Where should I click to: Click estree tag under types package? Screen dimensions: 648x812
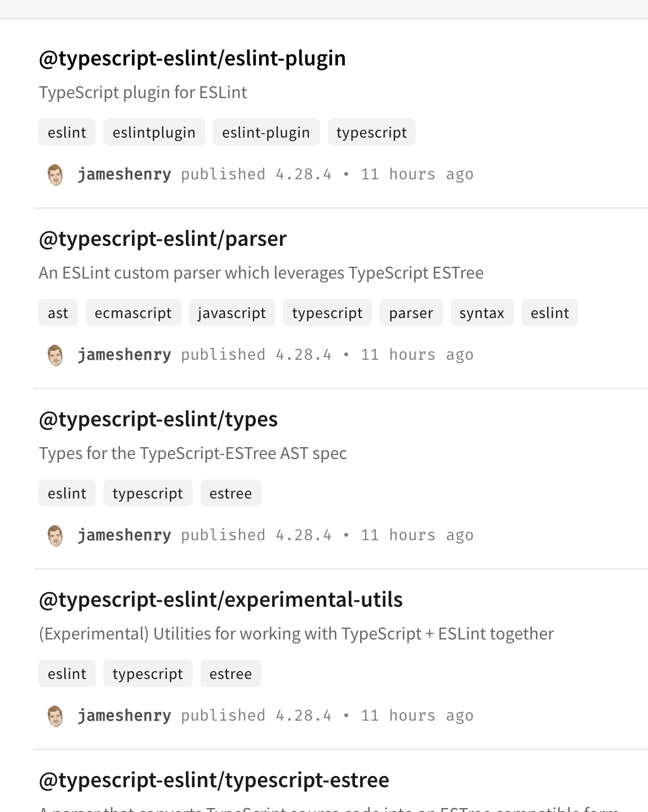230,493
